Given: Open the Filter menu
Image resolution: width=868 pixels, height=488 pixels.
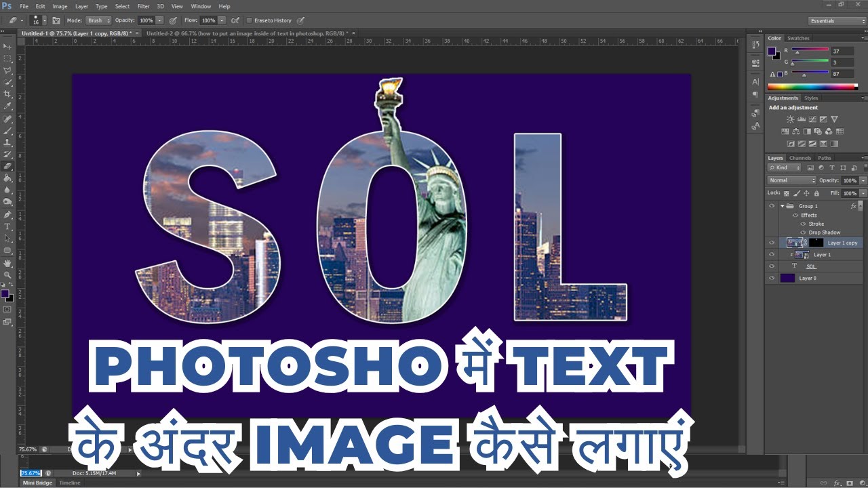Looking at the screenshot, I should coord(144,6).
